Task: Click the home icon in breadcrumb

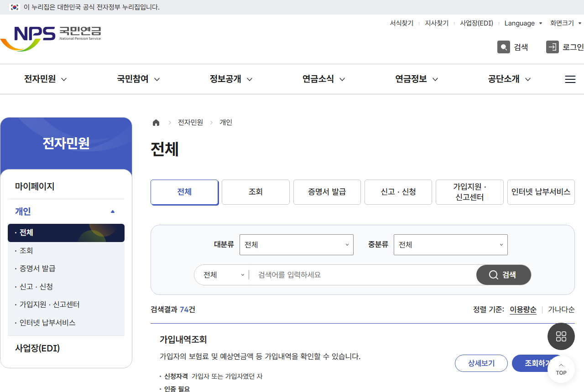Action: 156,123
